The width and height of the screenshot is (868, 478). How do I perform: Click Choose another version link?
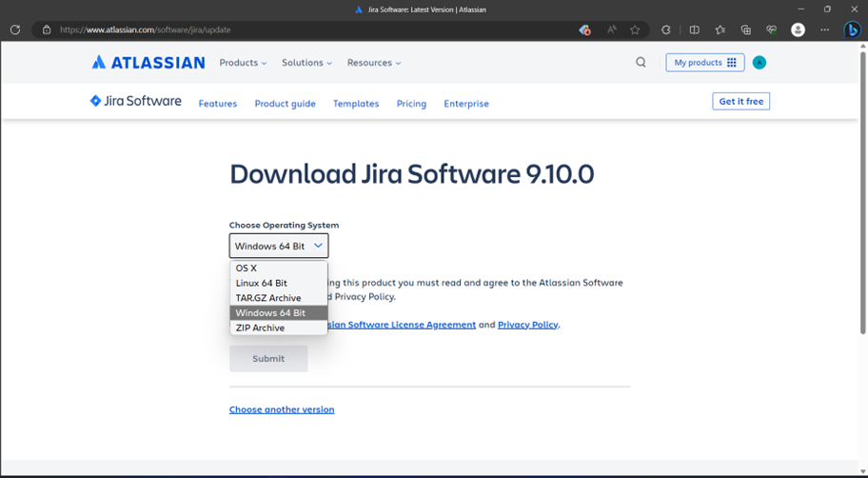[x=282, y=409]
